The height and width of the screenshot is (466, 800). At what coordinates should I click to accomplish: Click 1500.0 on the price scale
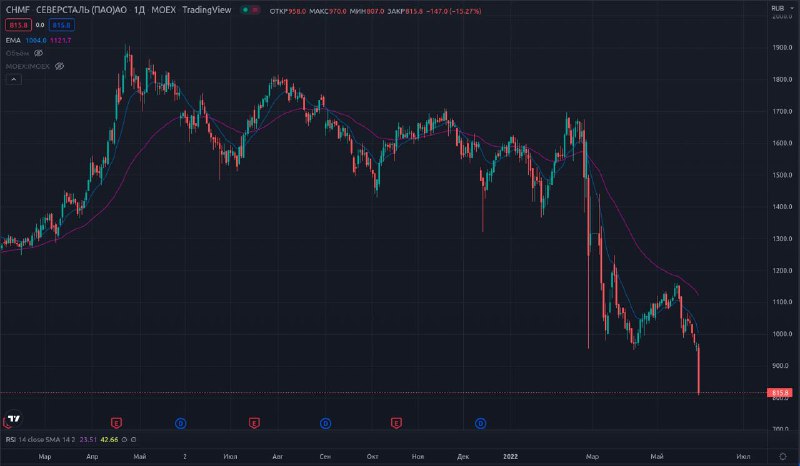point(782,175)
